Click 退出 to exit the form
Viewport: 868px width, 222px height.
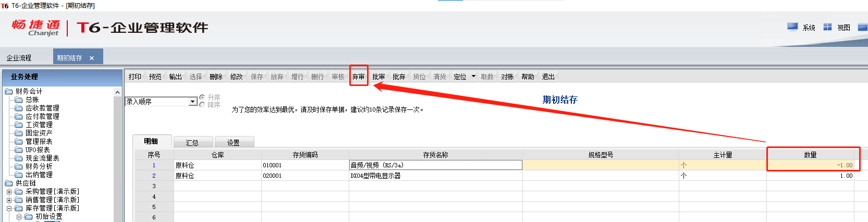(x=548, y=77)
